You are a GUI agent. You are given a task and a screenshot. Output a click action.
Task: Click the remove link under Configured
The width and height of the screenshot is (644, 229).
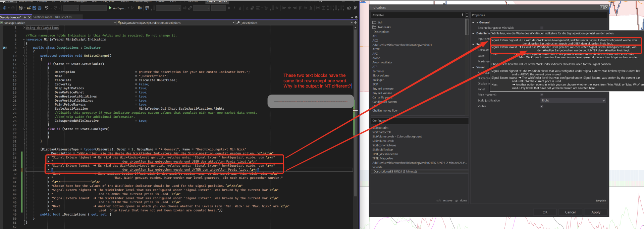[447, 201]
